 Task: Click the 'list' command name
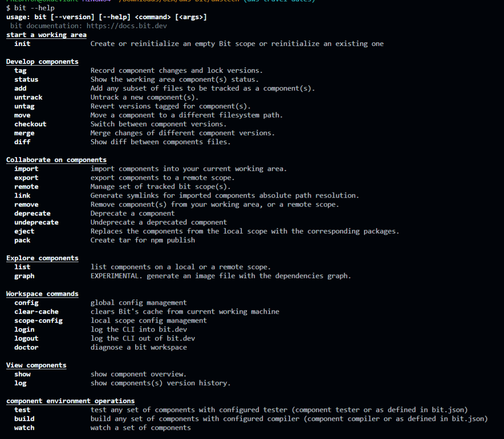pyautogui.click(x=22, y=267)
